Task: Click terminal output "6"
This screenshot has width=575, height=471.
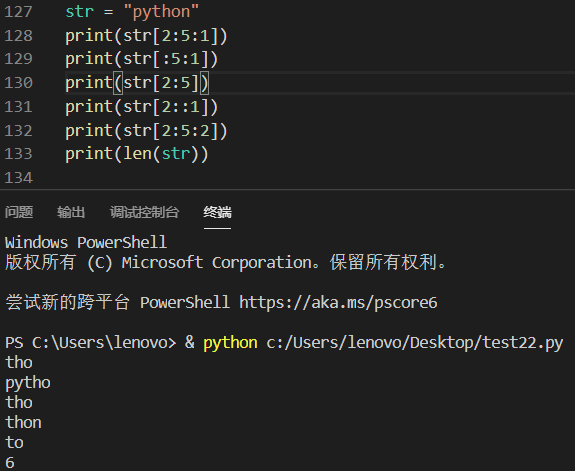Action: tap(10, 463)
